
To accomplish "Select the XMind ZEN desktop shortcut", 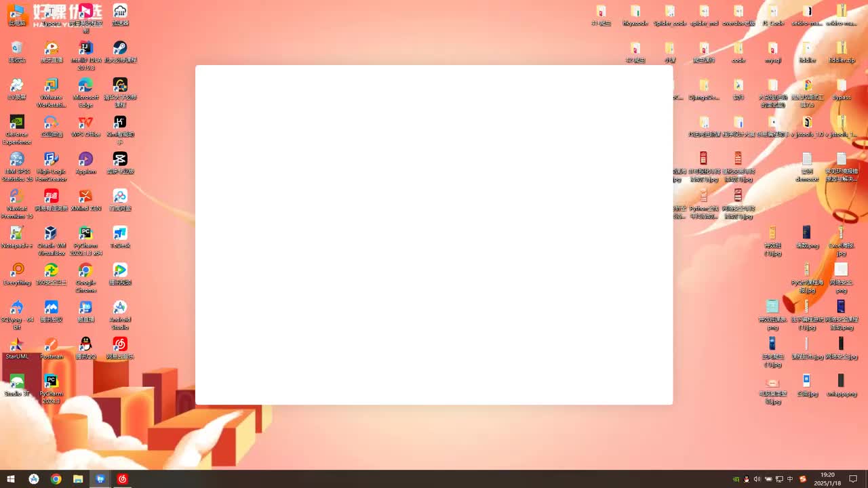I will tap(85, 200).
